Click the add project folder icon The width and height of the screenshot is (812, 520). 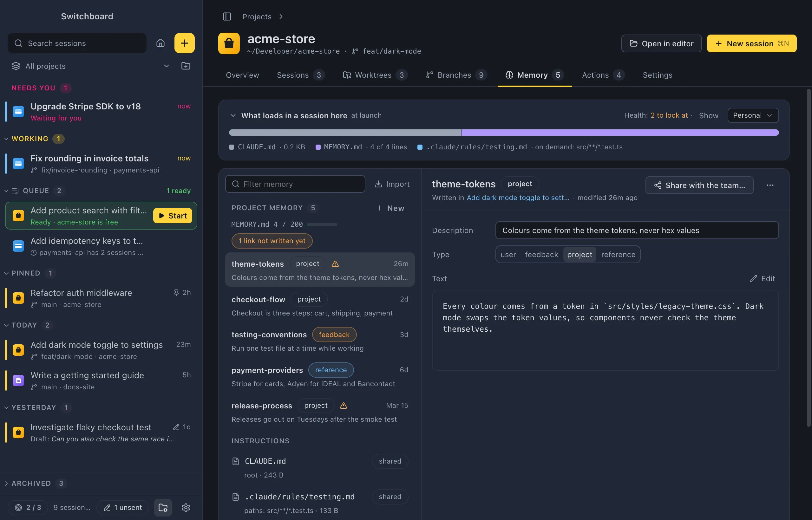[186, 66]
